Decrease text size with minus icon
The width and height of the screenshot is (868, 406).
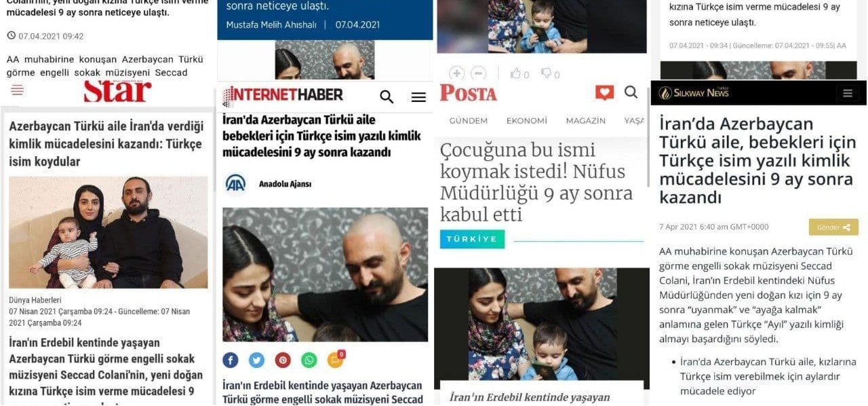coord(479,73)
